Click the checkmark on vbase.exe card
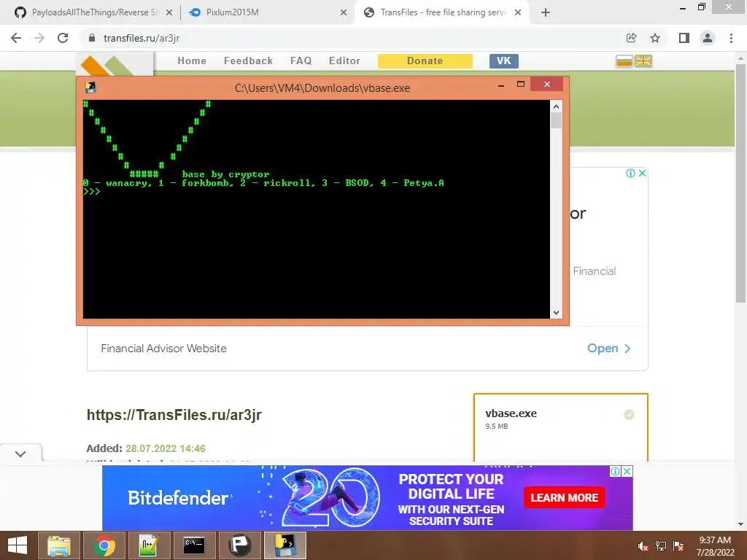747x560 pixels. click(x=629, y=415)
